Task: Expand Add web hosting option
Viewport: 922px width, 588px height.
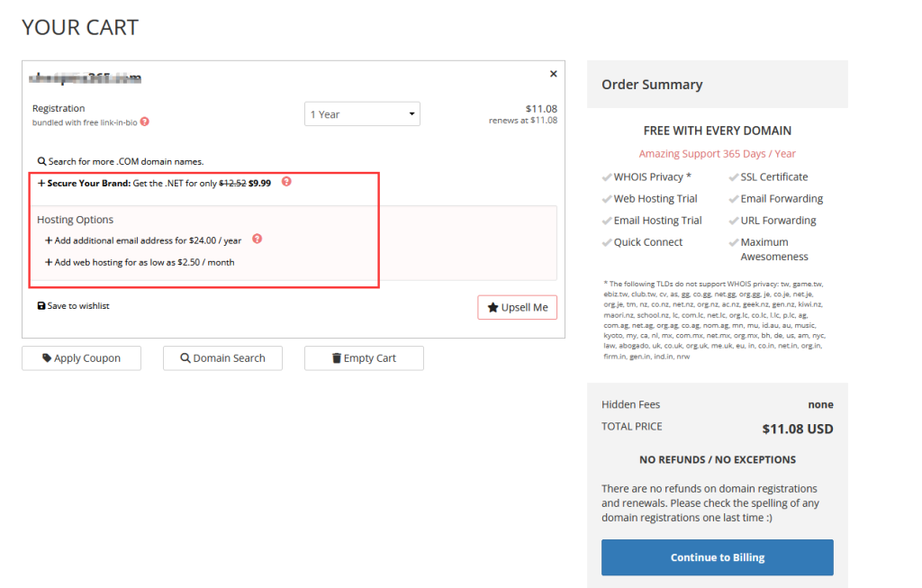Action: click(x=140, y=262)
